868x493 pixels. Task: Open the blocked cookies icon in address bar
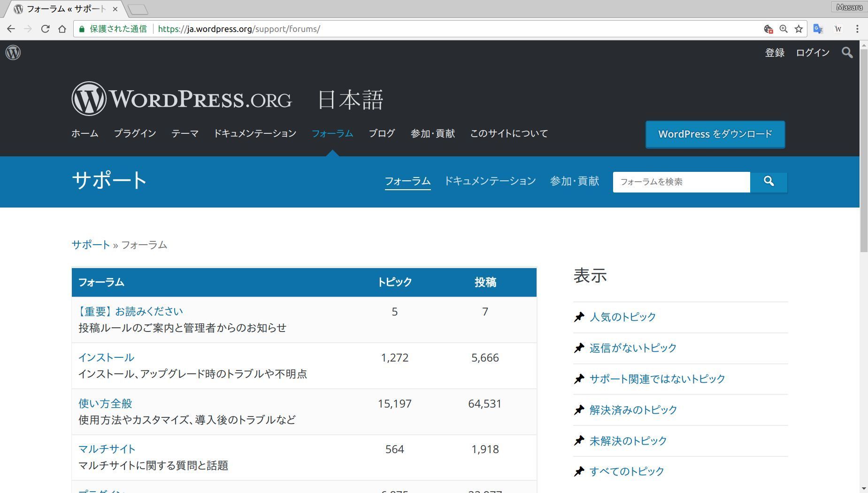coord(768,29)
